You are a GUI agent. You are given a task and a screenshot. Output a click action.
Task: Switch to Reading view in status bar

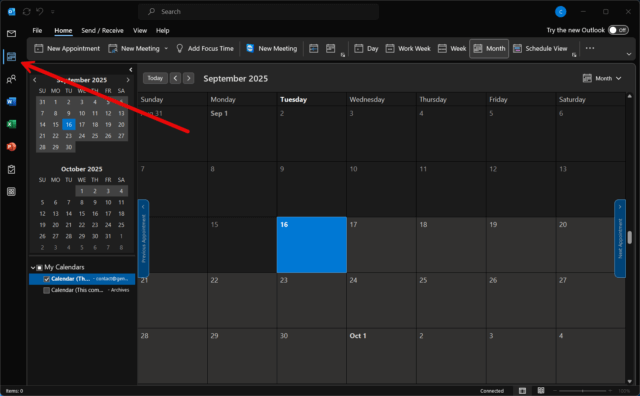click(x=541, y=391)
